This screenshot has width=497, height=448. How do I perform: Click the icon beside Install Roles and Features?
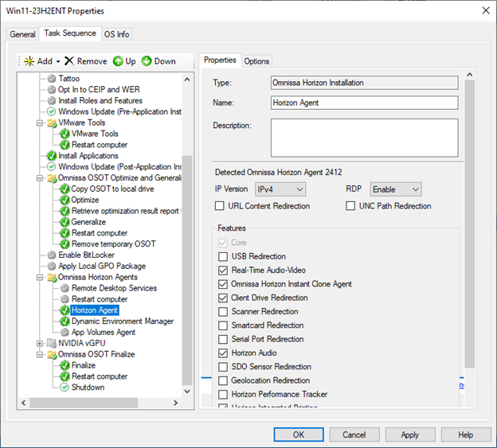point(52,101)
